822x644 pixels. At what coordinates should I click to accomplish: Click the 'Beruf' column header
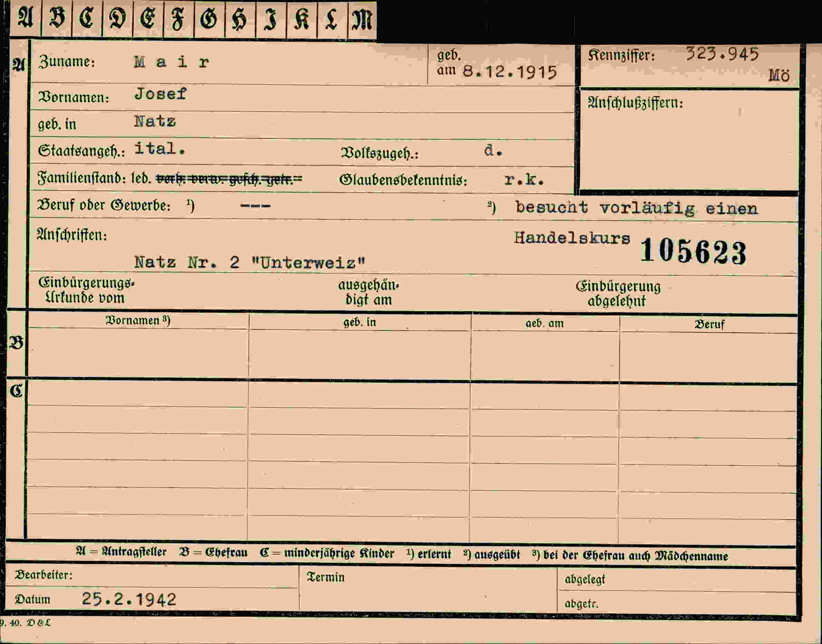709,325
